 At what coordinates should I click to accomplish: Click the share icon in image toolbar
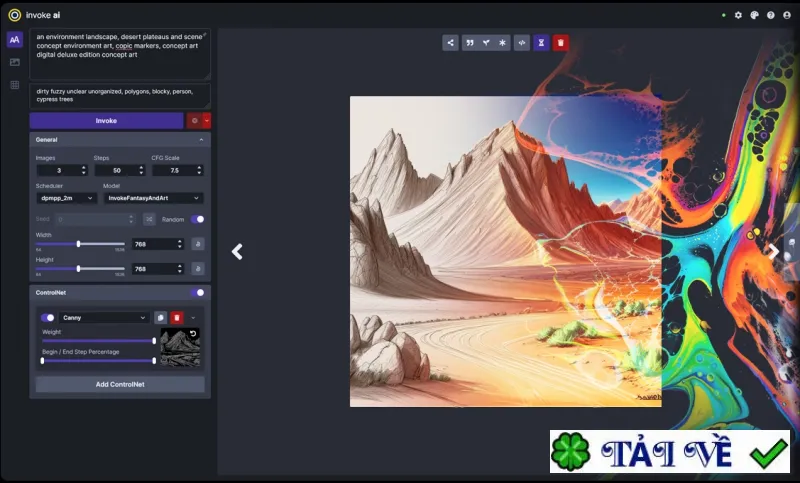[450, 43]
